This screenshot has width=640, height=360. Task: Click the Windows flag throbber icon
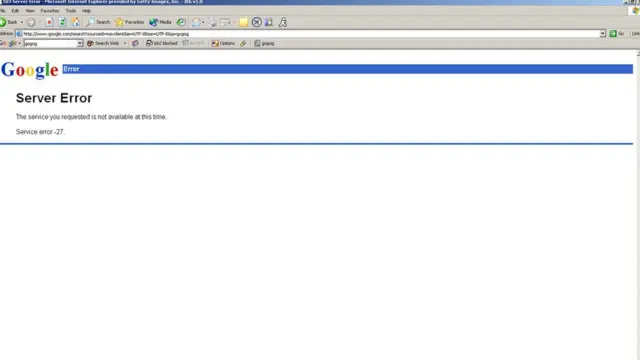[635, 11]
